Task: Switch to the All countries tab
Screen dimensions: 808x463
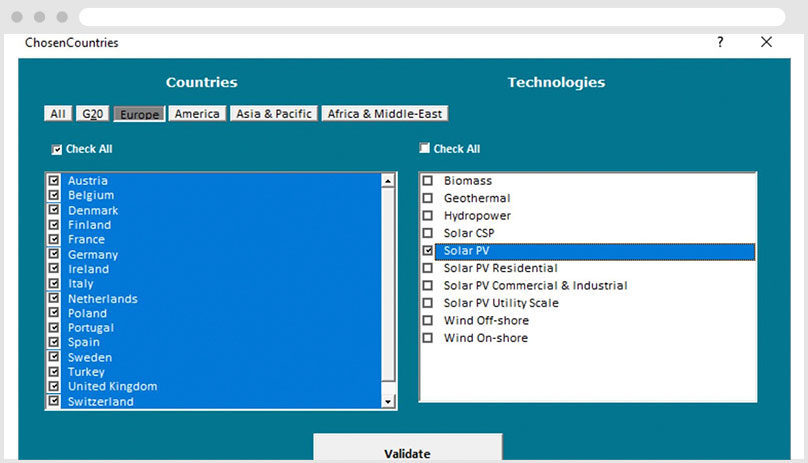Action: [x=58, y=114]
